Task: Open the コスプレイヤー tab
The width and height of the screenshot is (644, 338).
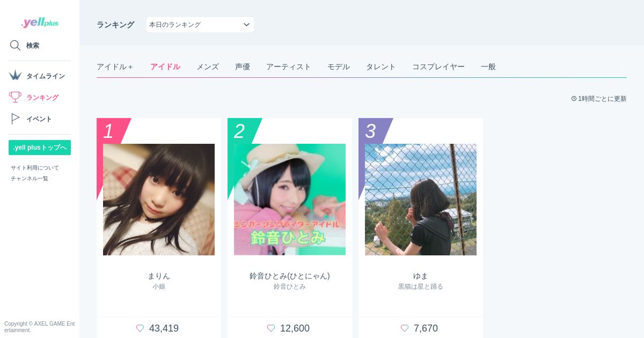Action: (438, 67)
